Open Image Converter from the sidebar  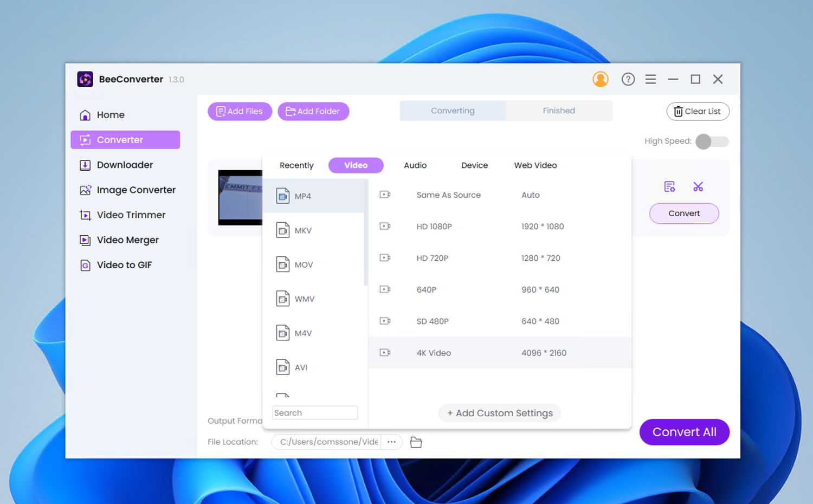pos(125,190)
